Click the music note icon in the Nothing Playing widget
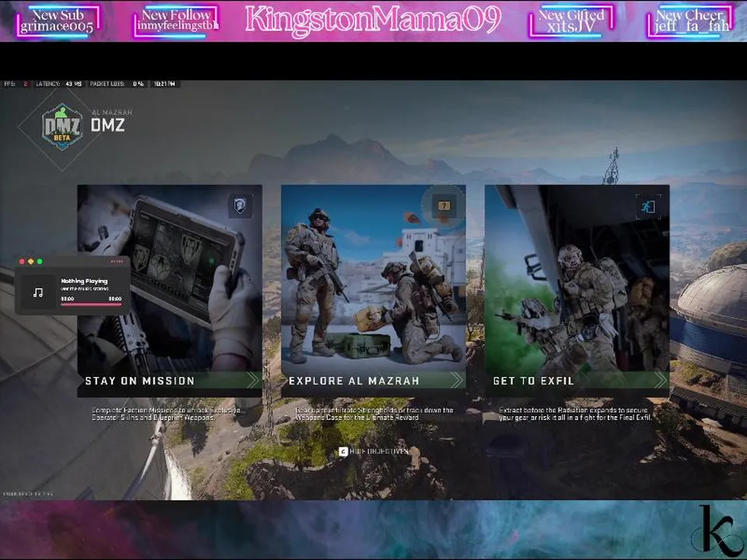The width and height of the screenshot is (747, 560). pos(38,292)
